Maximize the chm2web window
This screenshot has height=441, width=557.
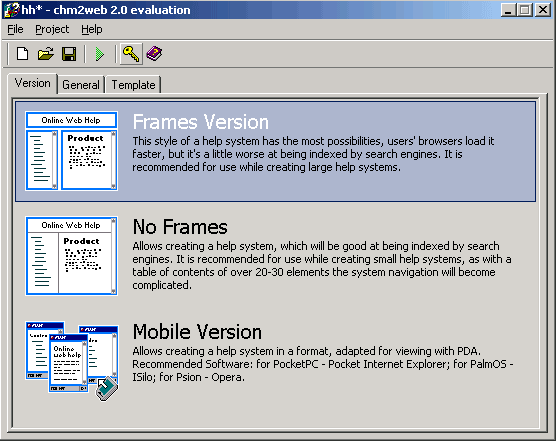(x=525, y=10)
